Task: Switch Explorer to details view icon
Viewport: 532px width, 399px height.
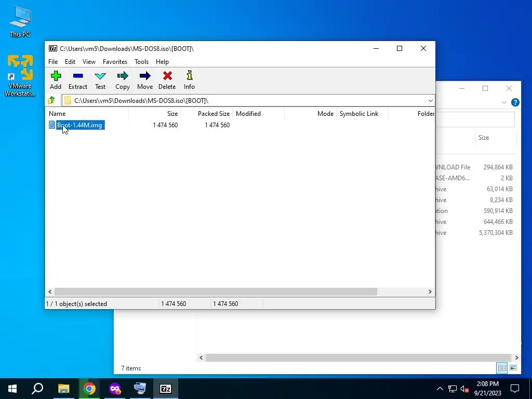Action: point(502,368)
